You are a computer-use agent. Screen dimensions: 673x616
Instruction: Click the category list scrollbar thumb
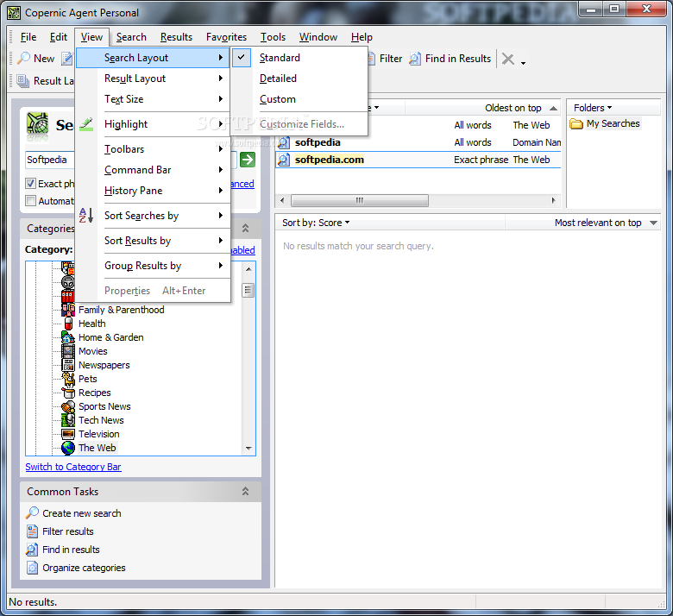[x=248, y=290]
